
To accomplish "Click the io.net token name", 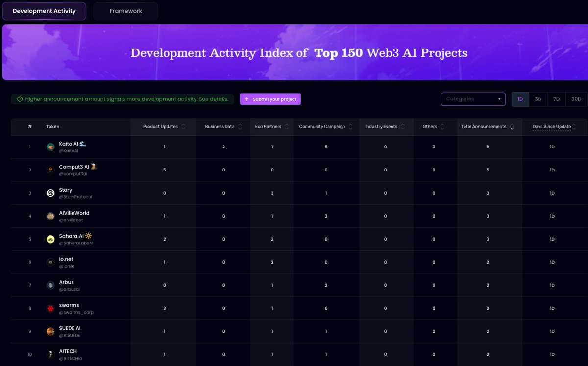I will click(66, 259).
